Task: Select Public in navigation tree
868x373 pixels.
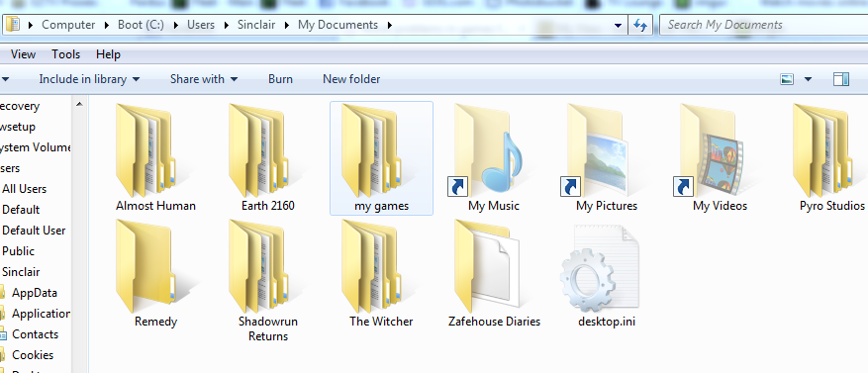Action: 18,251
